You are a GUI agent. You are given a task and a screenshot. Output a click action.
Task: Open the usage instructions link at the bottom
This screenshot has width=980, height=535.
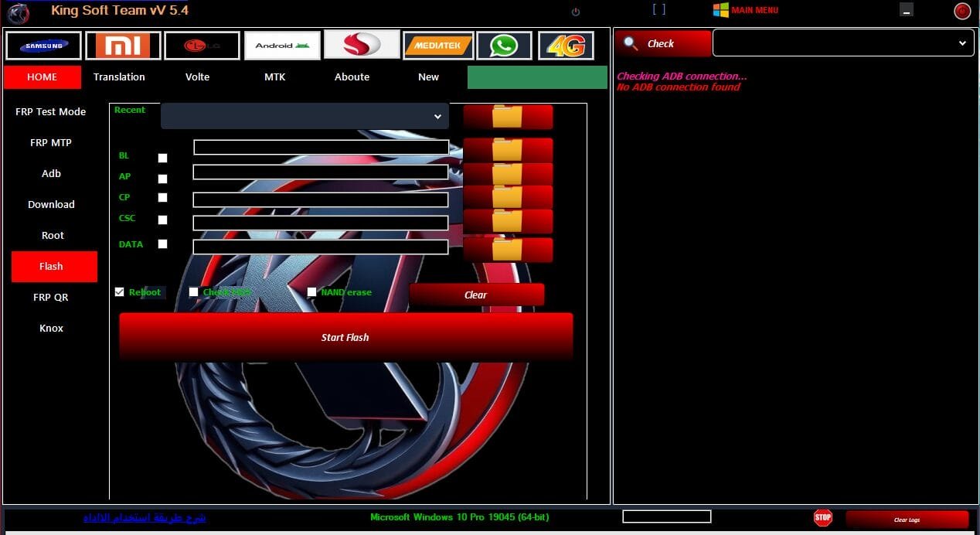[x=144, y=518]
